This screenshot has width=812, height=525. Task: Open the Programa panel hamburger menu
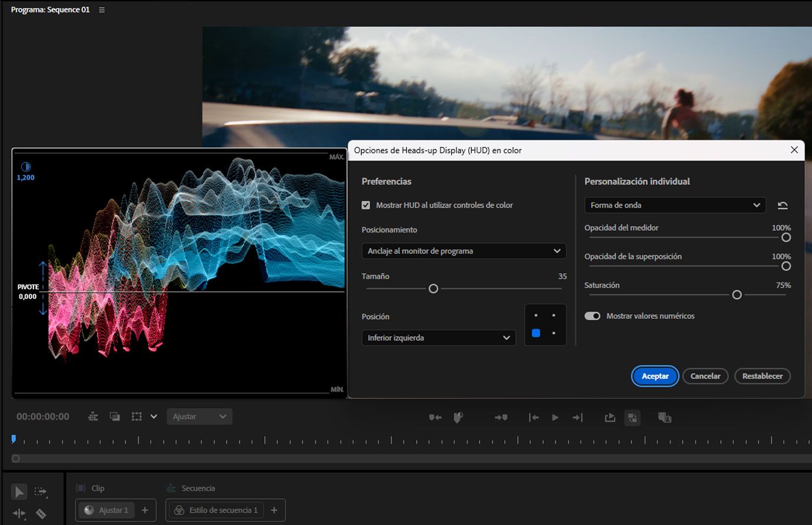[x=102, y=10]
